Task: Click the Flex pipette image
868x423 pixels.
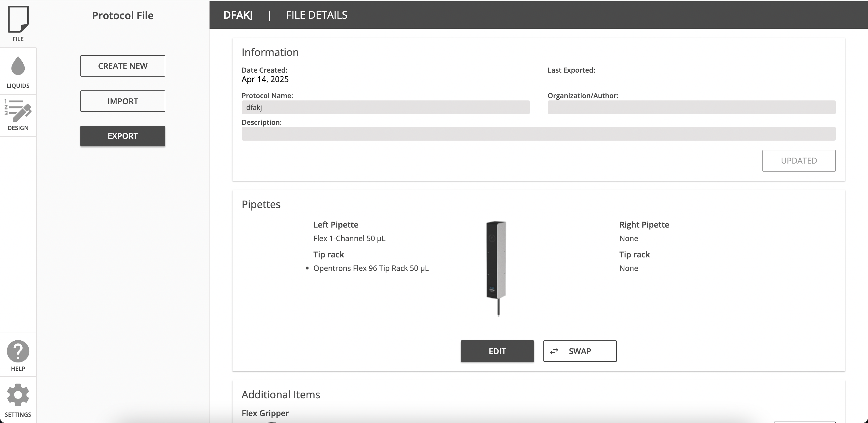Action: (x=496, y=268)
